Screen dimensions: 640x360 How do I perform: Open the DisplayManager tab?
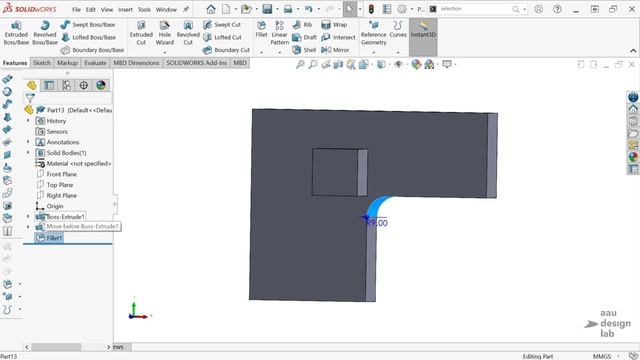pos(101,85)
